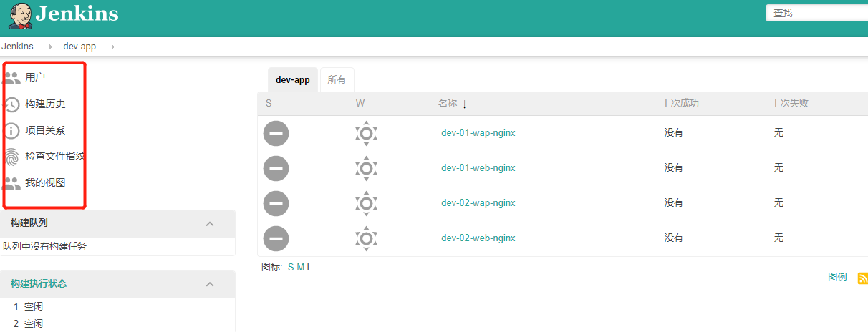The image size is (868, 332).
Task: Open job dev-02-web-nginx
Action: 478,238
